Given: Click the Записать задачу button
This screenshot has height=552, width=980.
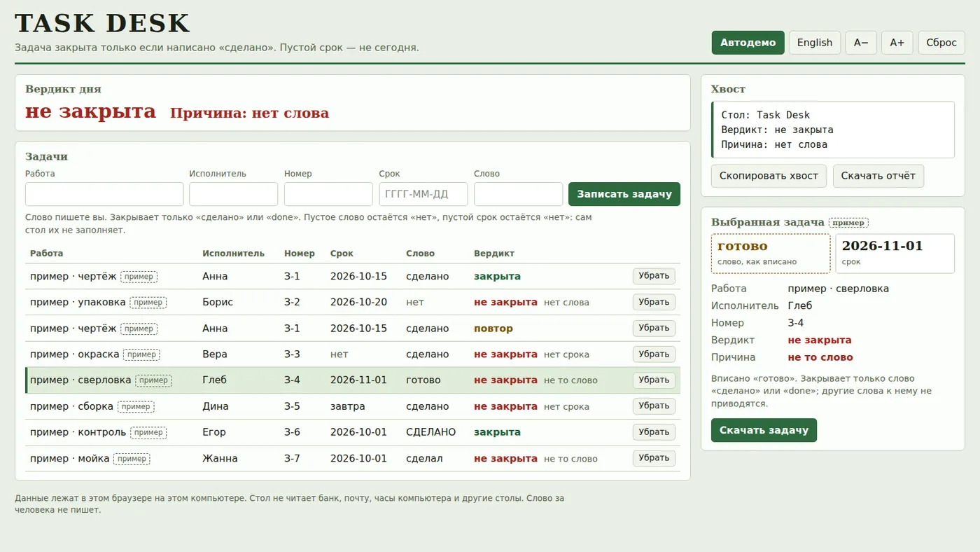Looking at the screenshot, I should coord(624,194).
